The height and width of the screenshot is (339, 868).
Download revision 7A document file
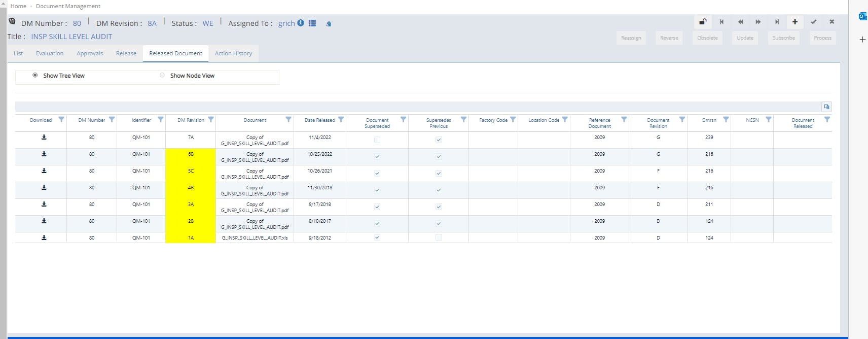click(44, 138)
